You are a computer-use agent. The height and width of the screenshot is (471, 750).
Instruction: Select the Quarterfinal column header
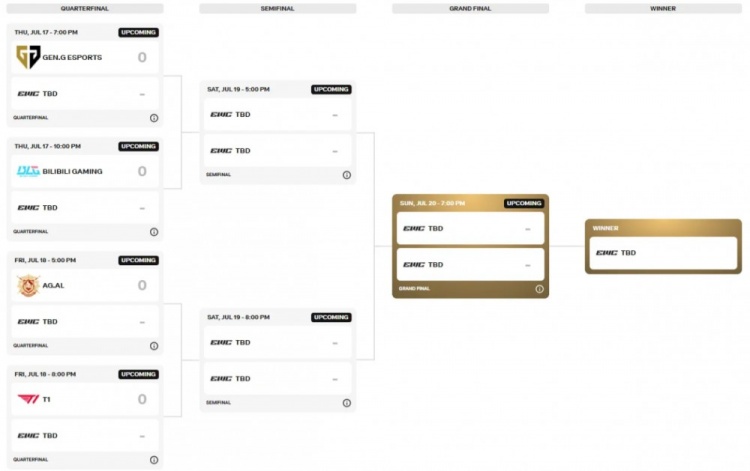[x=85, y=8]
